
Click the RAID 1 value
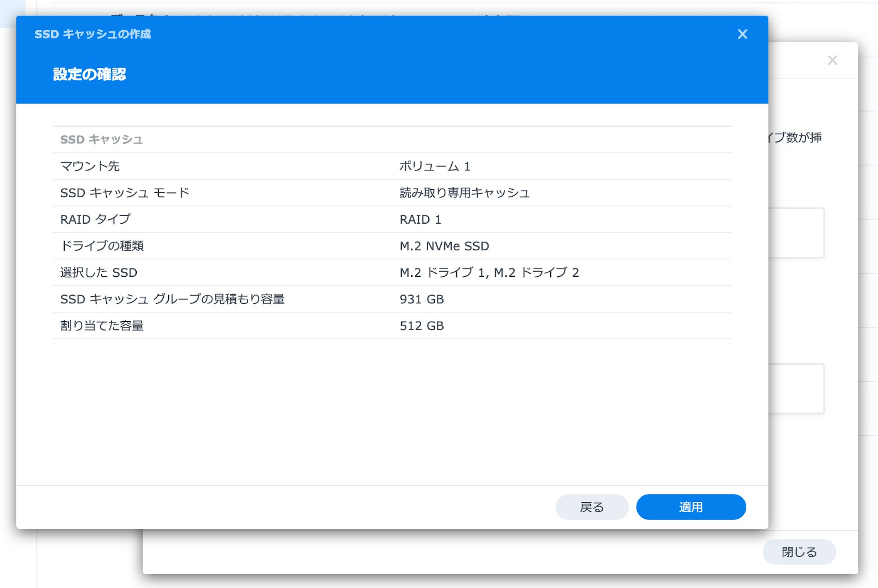pos(420,219)
